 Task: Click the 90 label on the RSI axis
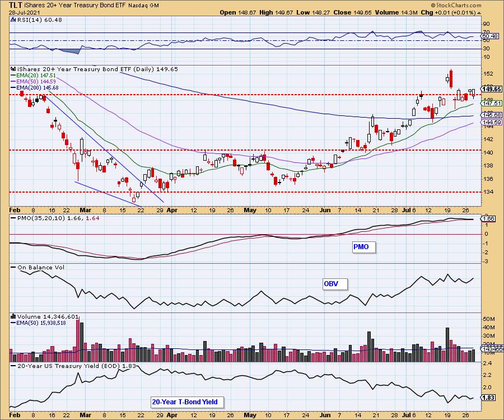pyautogui.click(x=486, y=24)
